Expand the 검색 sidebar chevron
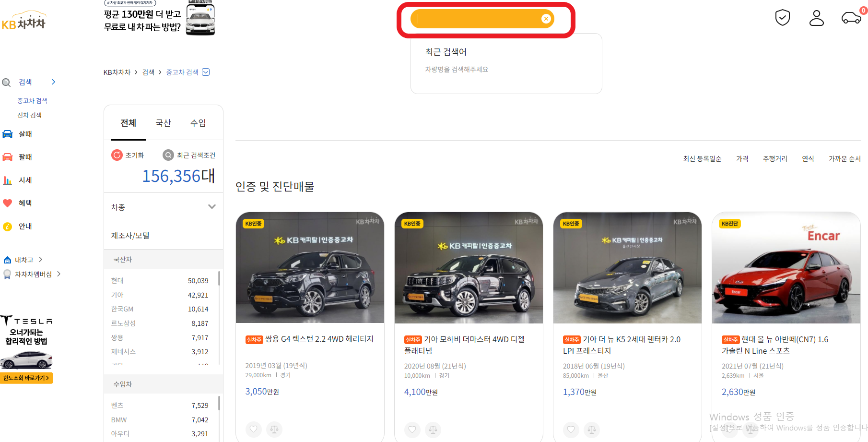This screenshot has height=442, width=868. 53,82
